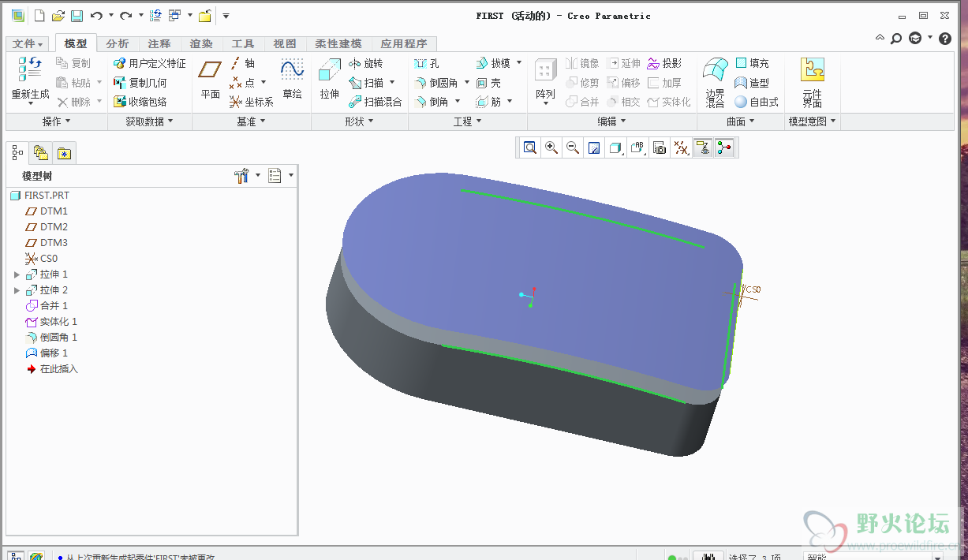Switch to the Favorites navigator tab

[x=64, y=153]
